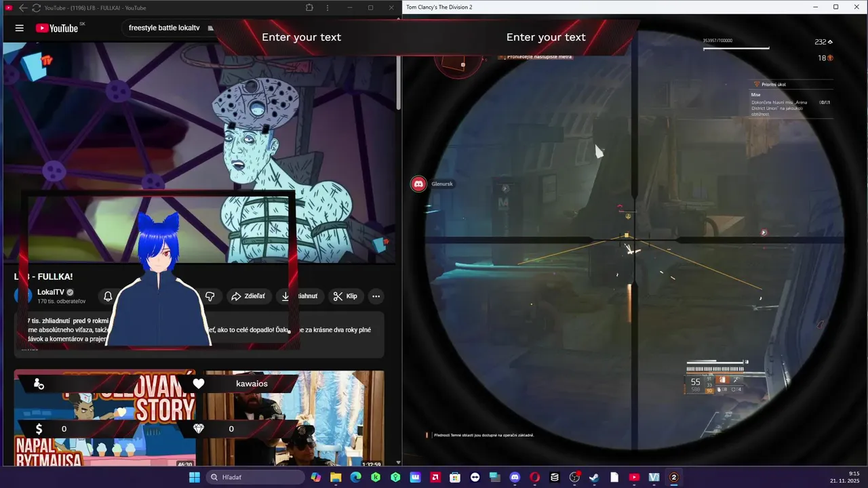Click the 'kawaios' name in the overlay
This screenshot has width=868, height=488.
coord(252,384)
